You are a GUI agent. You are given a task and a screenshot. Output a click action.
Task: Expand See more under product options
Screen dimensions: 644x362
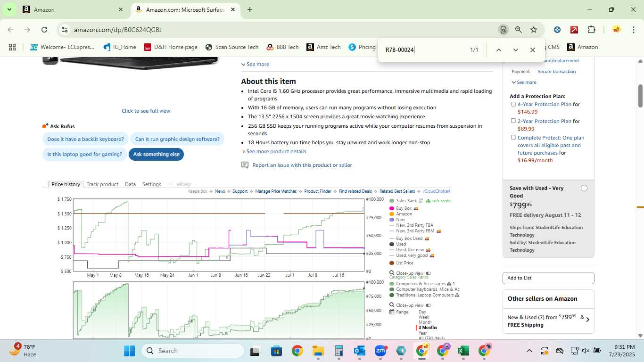click(255, 64)
